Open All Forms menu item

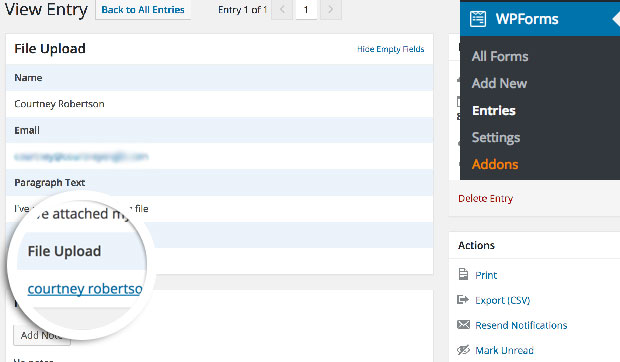point(500,56)
